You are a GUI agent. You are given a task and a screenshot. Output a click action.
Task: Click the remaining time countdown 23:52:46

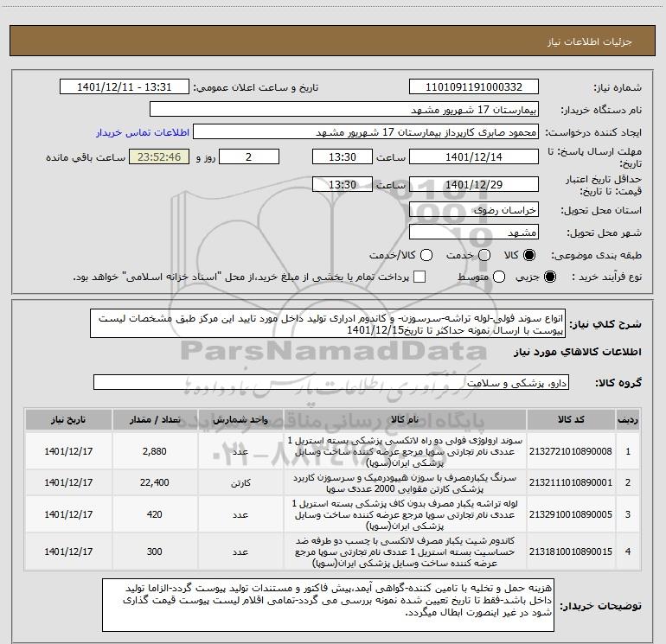coord(159,156)
